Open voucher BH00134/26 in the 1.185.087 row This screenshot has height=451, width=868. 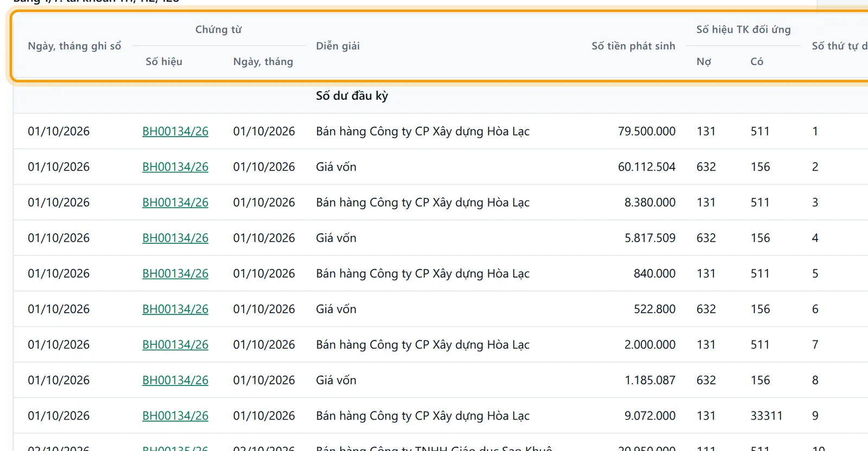point(175,381)
